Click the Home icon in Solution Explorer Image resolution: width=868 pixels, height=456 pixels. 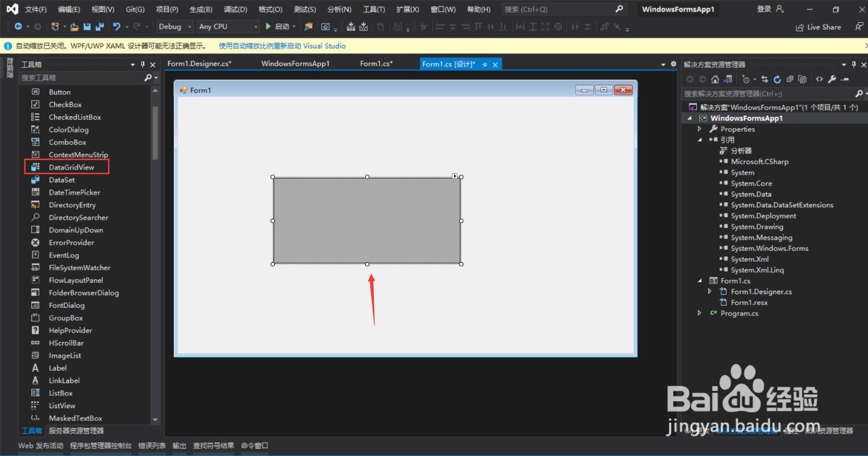tap(715, 79)
